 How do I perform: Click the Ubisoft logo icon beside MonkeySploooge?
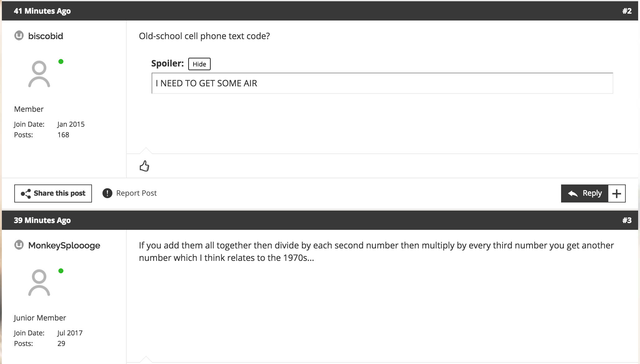click(19, 245)
